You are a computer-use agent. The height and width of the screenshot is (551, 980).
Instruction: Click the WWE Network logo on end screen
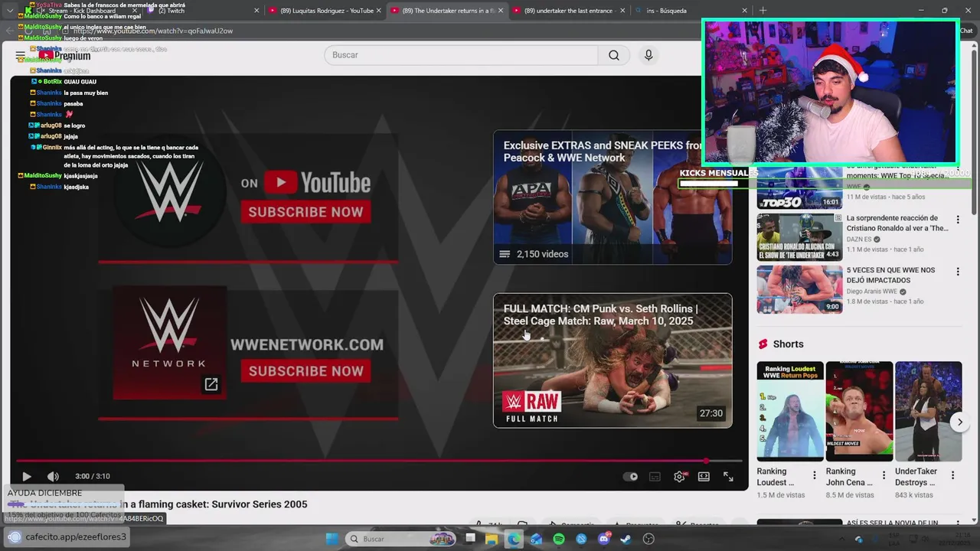click(169, 342)
